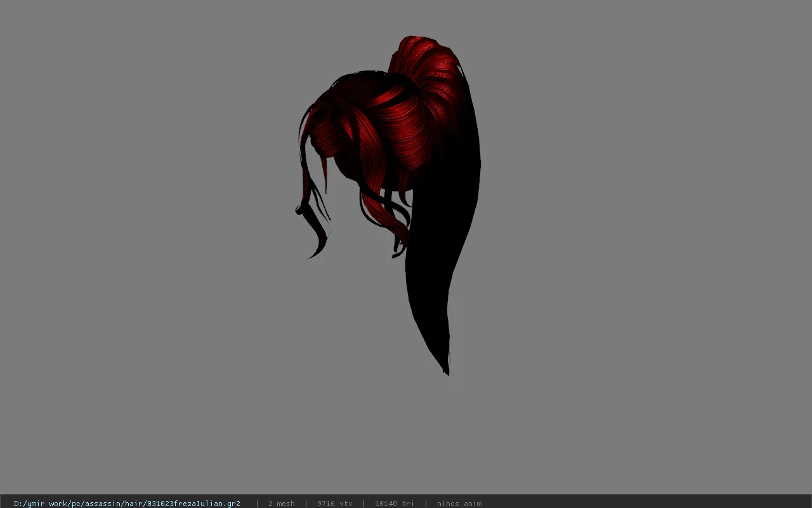The height and width of the screenshot is (508, 812).
Task: Click the '10140 tri' triangle count
Action: (x=394, y=504)
